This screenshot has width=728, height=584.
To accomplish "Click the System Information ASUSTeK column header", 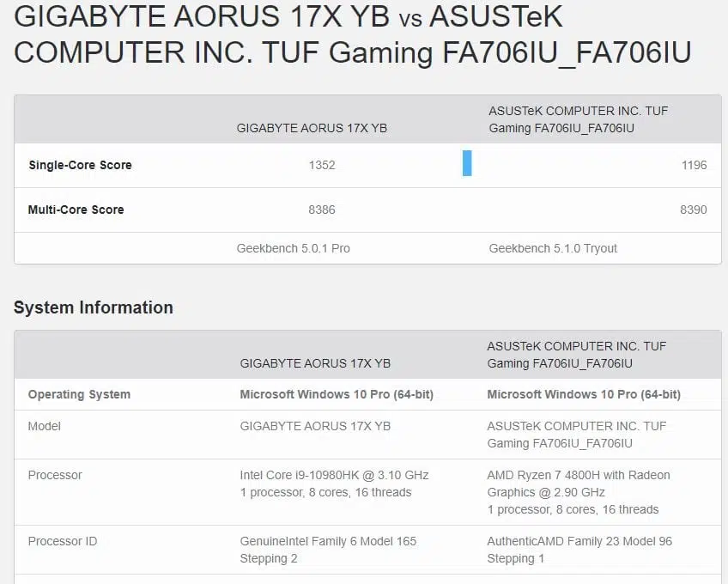I will (x=577, y=355).
